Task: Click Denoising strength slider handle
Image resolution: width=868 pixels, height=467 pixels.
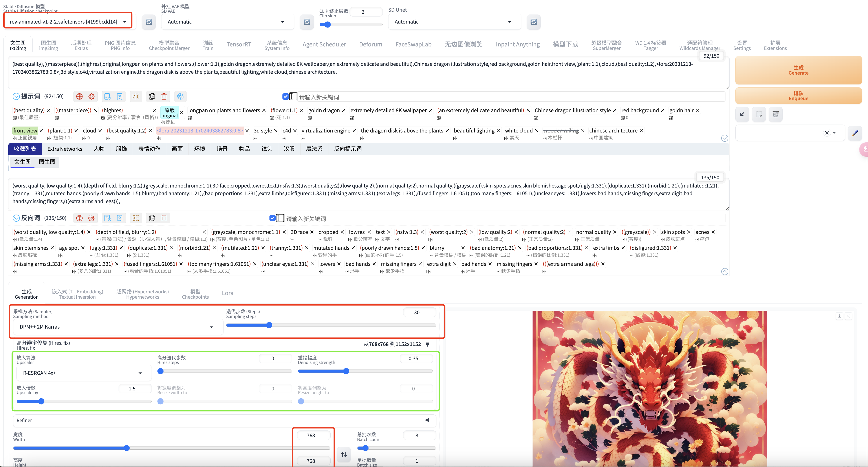Action: (346, 371)
